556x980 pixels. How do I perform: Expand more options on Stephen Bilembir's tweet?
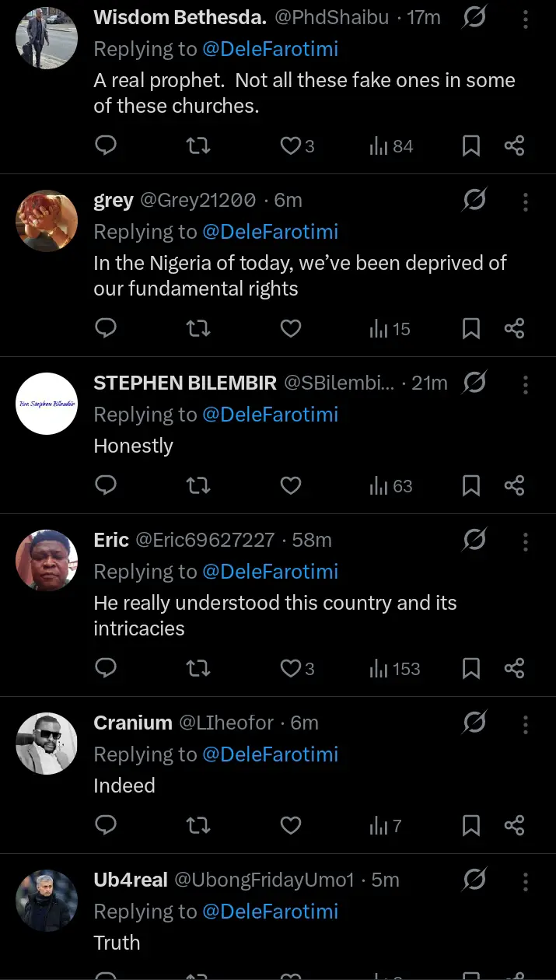pyautogui.click(x=526, y=383)
